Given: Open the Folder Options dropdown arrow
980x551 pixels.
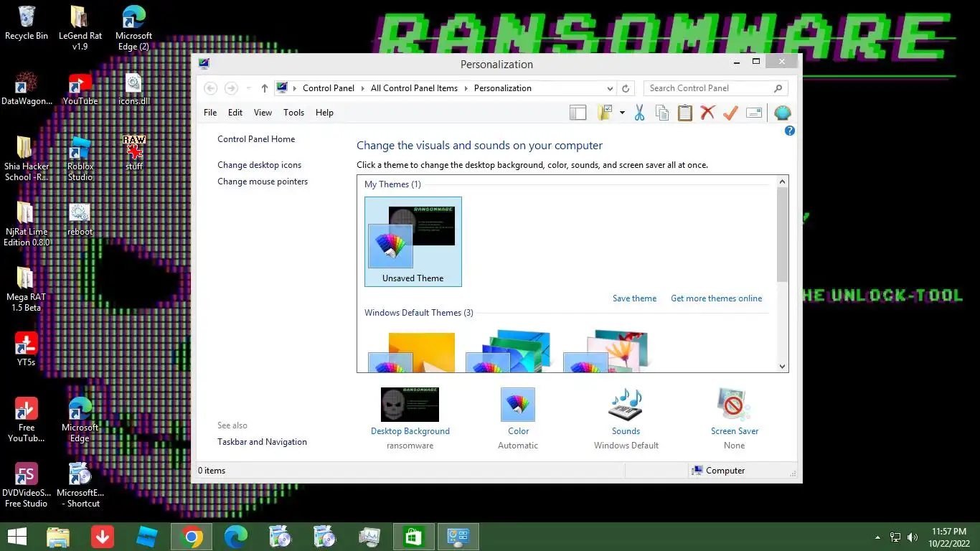Looking at the screenshot, I should click(x=622, y=113).
